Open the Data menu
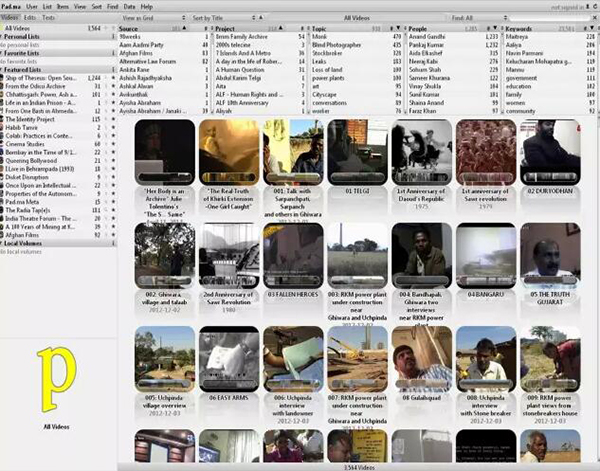This screenshot has height=471, width=600. [129, 7]
